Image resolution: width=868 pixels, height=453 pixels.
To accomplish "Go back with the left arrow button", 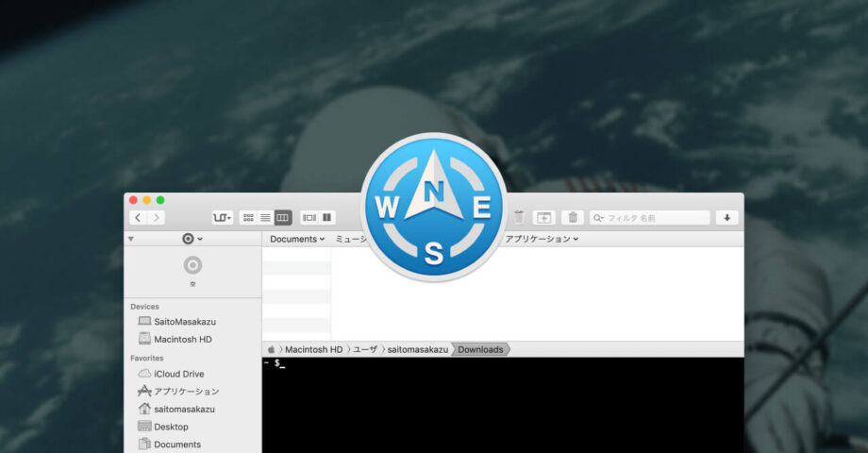I will (x=138, y=218).
